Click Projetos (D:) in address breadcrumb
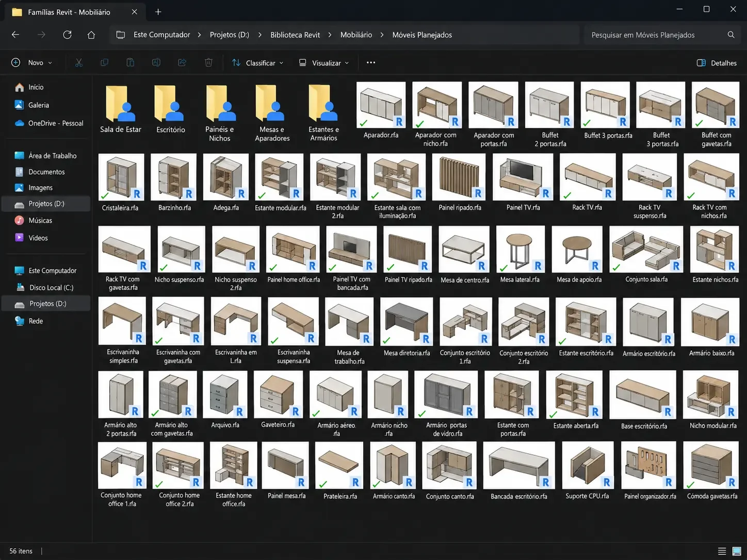Screen dimensions: 747x560 [x=229, y=35]
